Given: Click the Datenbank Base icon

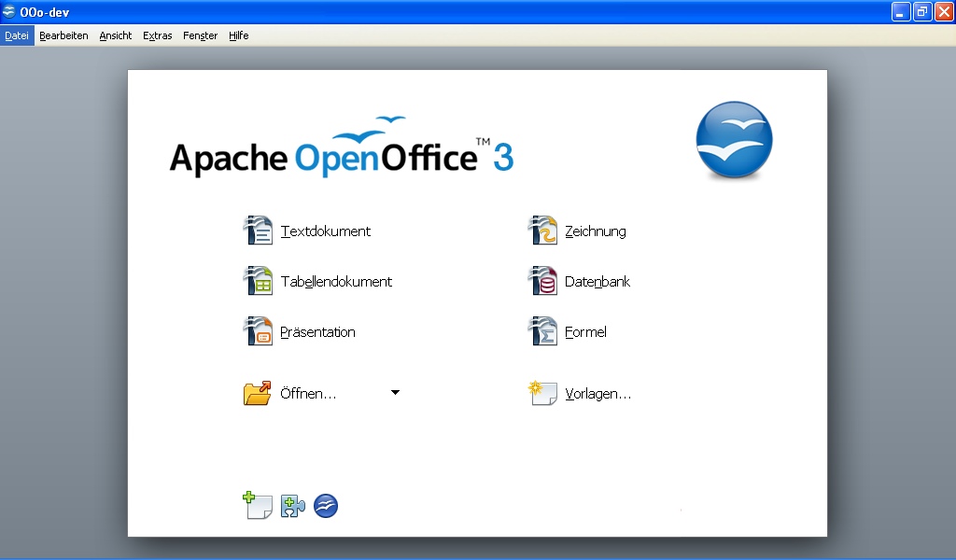Looking at the screenshot, I should 542,281.
